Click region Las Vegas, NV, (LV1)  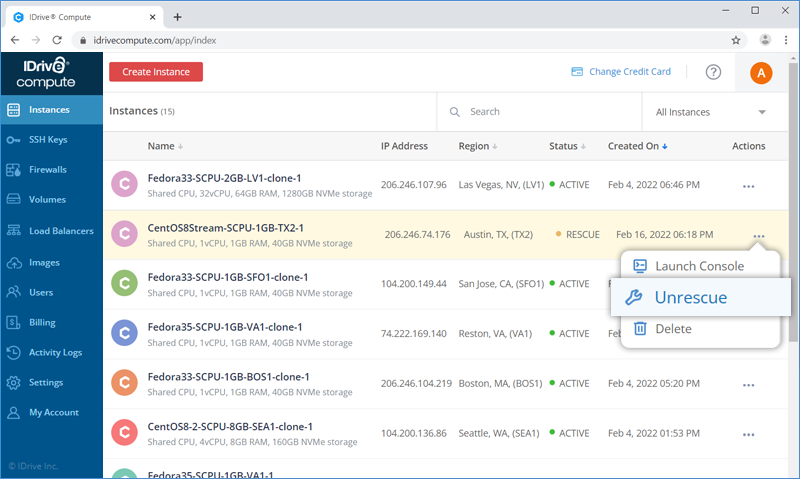(501, 185)
